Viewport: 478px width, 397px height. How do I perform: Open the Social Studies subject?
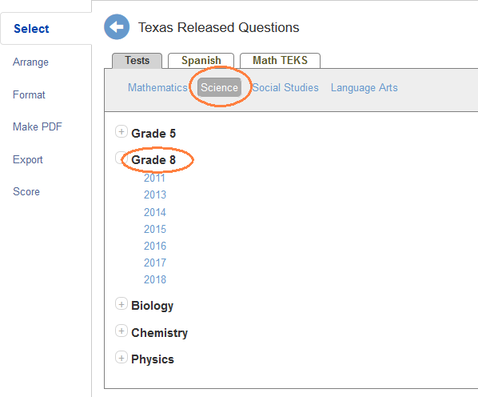pyautogui.click(x=285, y=88)
